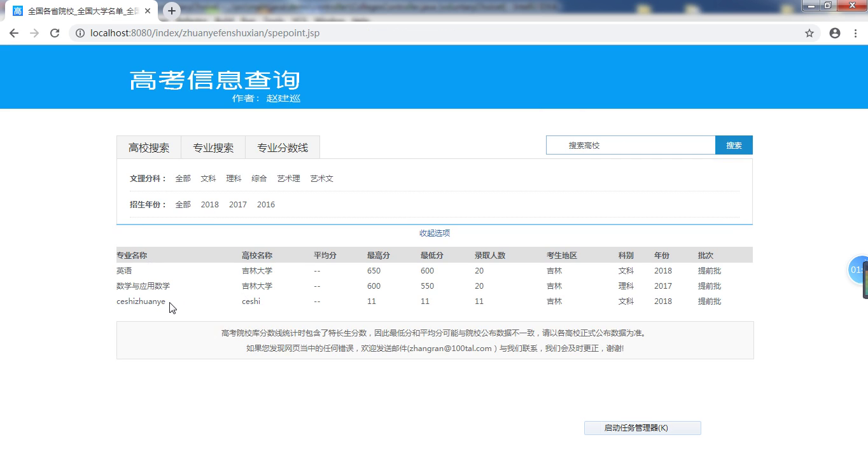Screen dimensions: 868x463
Task: Switch to the 专业搜索 tab
Action: click(213, 148)
